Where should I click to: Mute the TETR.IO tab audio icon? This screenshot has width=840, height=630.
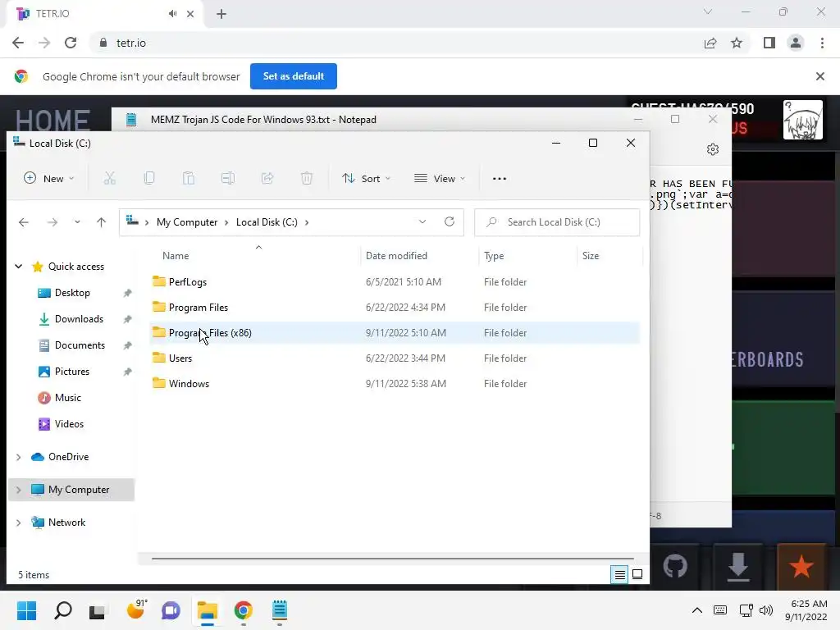[x=172, y=14]
